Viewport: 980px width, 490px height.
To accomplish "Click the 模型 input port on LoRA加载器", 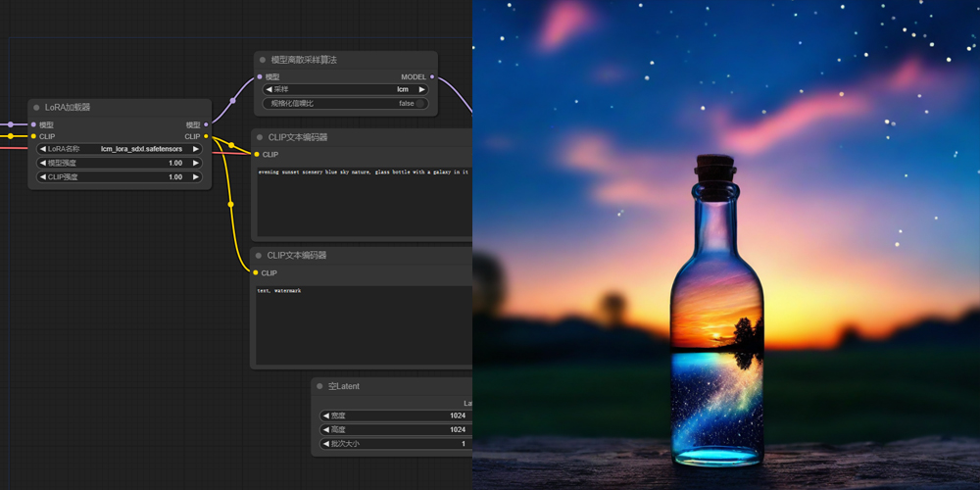I will tap(33, 125).
